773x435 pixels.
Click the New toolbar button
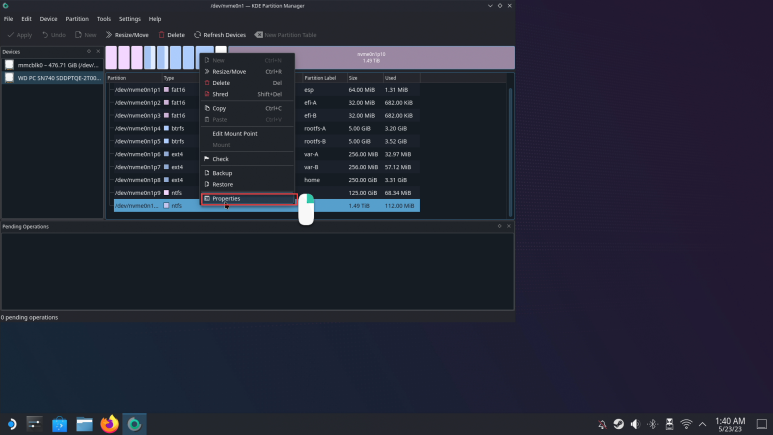pyautogui.click(x=86, y=35)
